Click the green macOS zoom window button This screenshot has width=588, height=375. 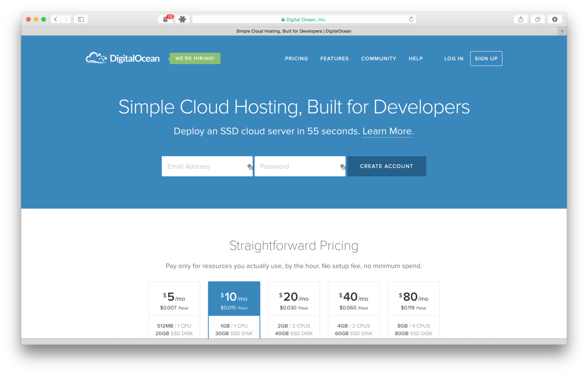pos(43,19)
